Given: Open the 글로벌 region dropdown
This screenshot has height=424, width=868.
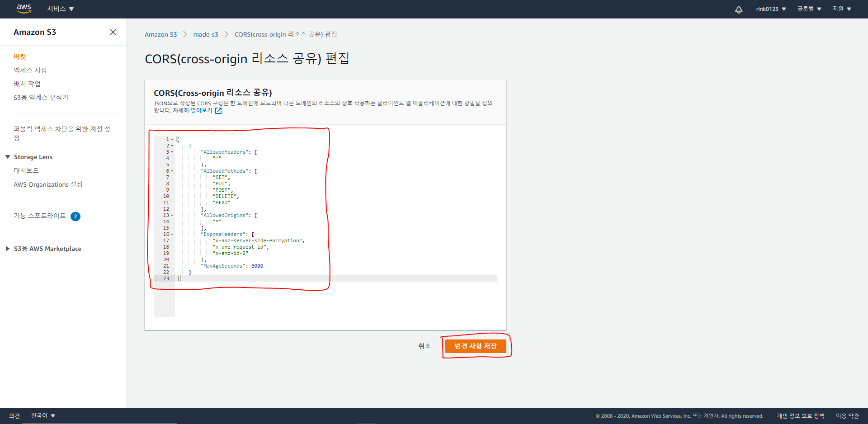Looking at the screenshot, I should [x=809, y=9].
